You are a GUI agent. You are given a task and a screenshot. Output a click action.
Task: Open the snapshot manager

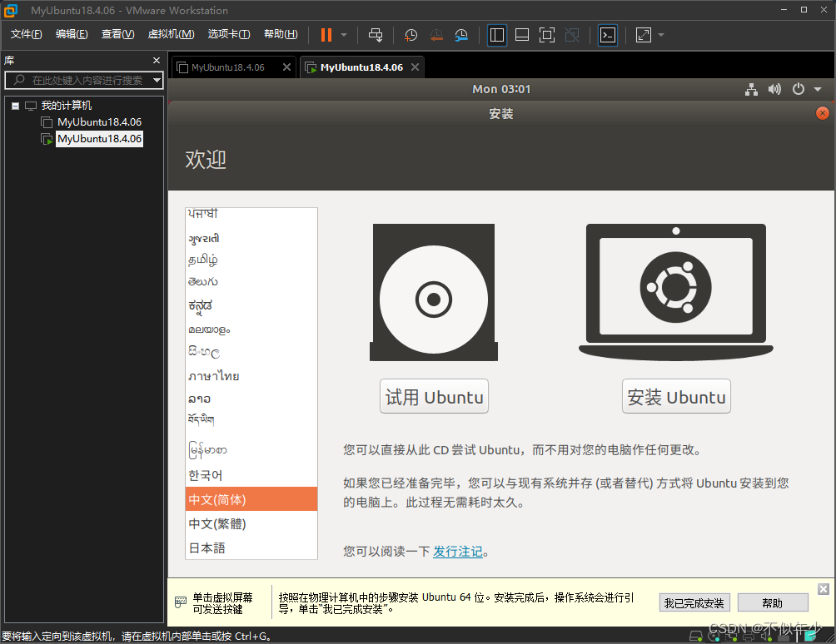pos(462,35)
